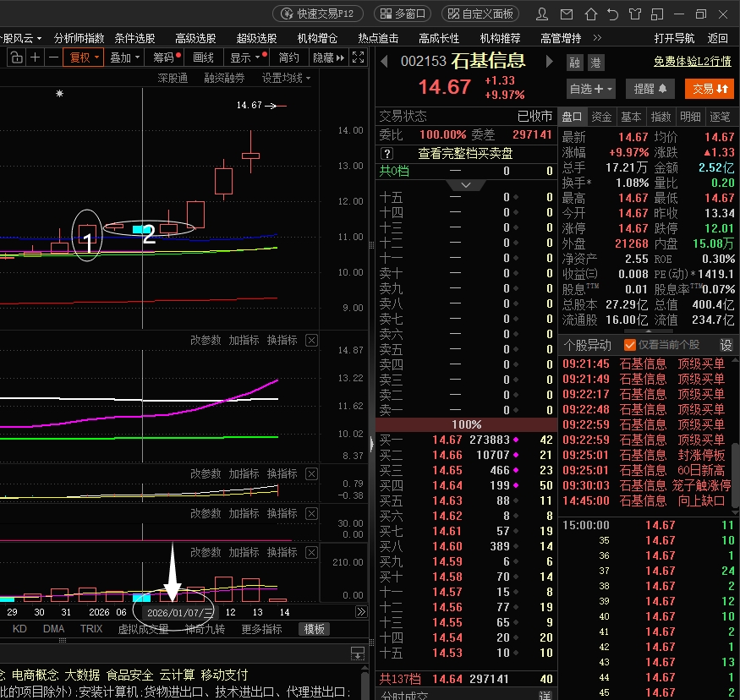
Task: Switch to the 基本 tab
Action: tap(631, 117)
